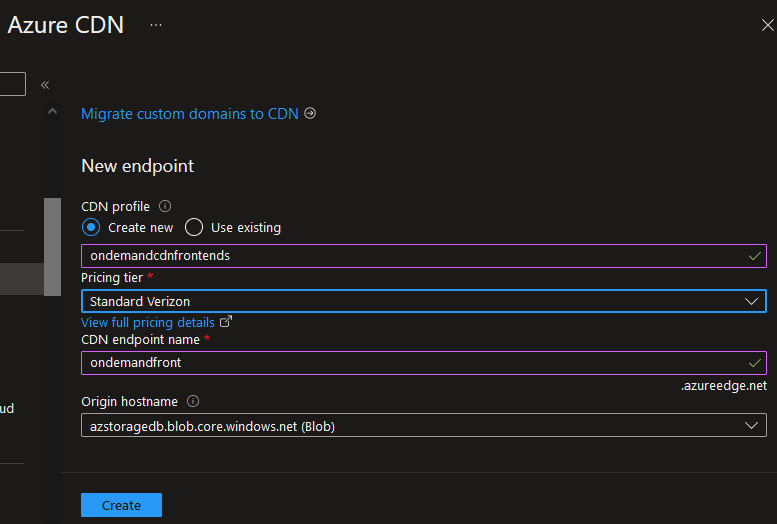This screenshot has width=777, height=524.
Task: Show info tooltip for Origin hostname
Action: [x=193, y=401]
